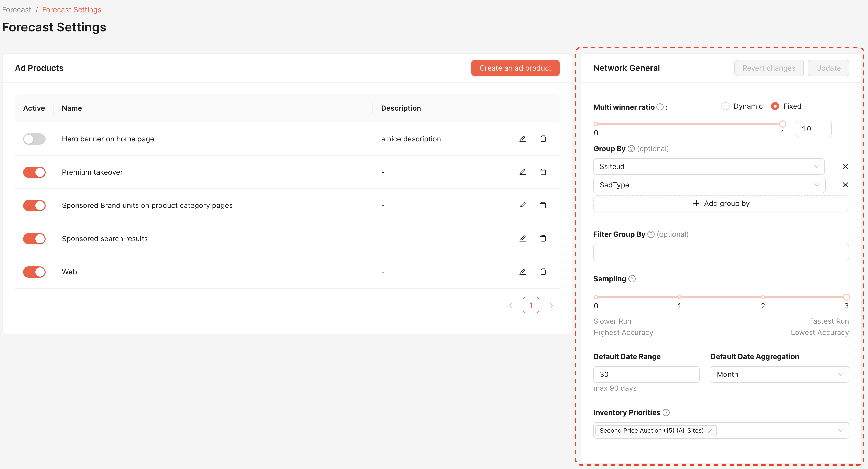Go to the Forecast breadcrumb

point(17,10)
